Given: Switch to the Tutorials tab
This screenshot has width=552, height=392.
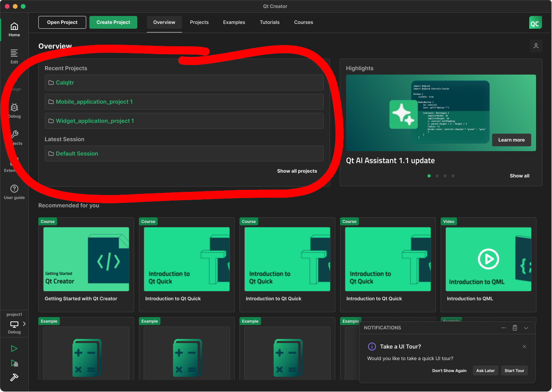Looking at the screenshot, I should tap(269, 22).
